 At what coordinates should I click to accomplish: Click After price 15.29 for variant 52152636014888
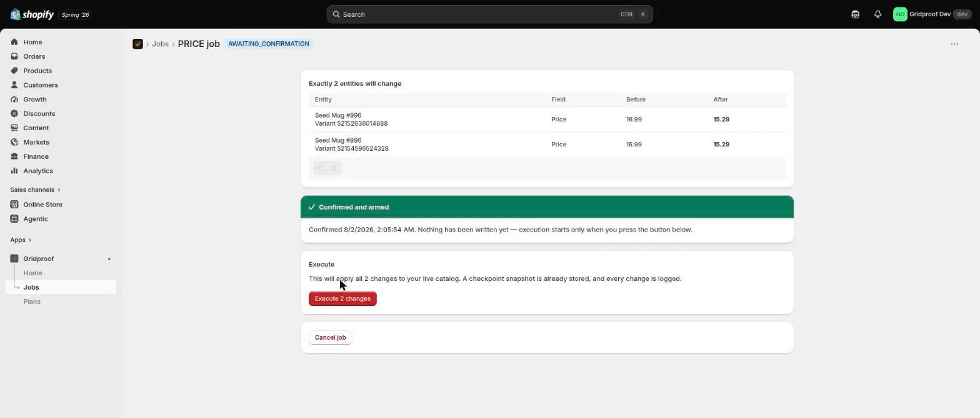(721, 120)
